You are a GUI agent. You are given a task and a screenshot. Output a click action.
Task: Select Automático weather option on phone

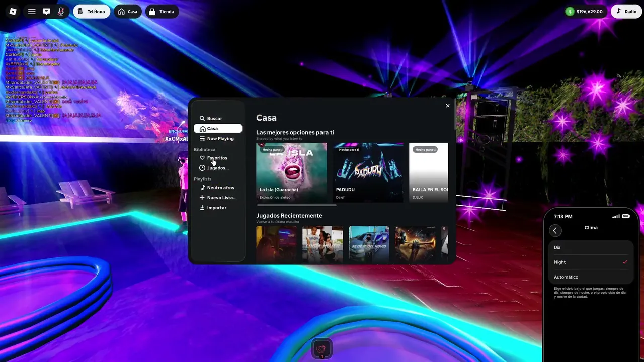tap(591, 277)
